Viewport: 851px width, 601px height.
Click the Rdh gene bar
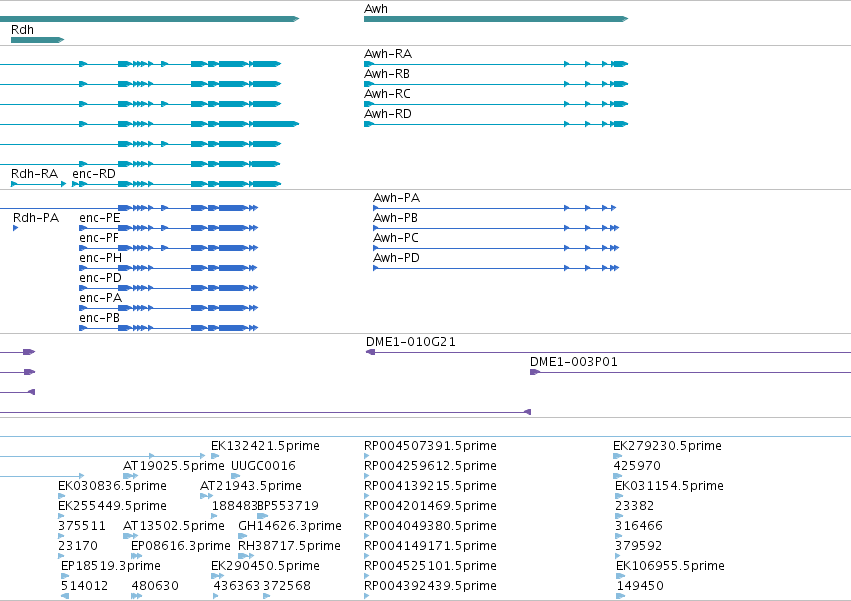point(37,40)
